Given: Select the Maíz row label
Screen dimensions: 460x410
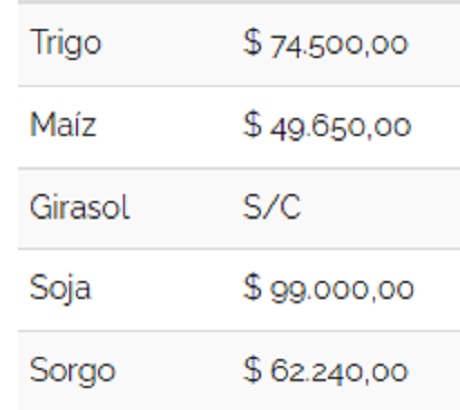Looking at the screenshot, I should [x=63, y=125].
